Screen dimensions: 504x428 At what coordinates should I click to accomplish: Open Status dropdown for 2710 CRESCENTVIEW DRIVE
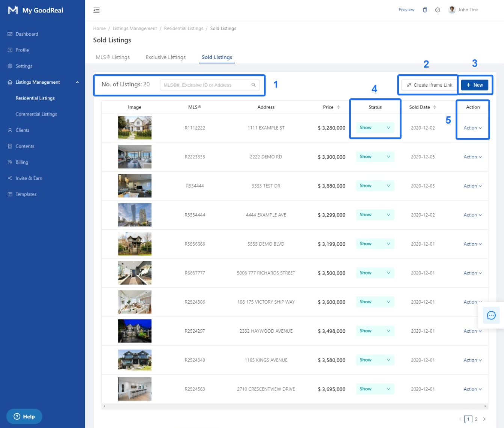tap(375, 389)
